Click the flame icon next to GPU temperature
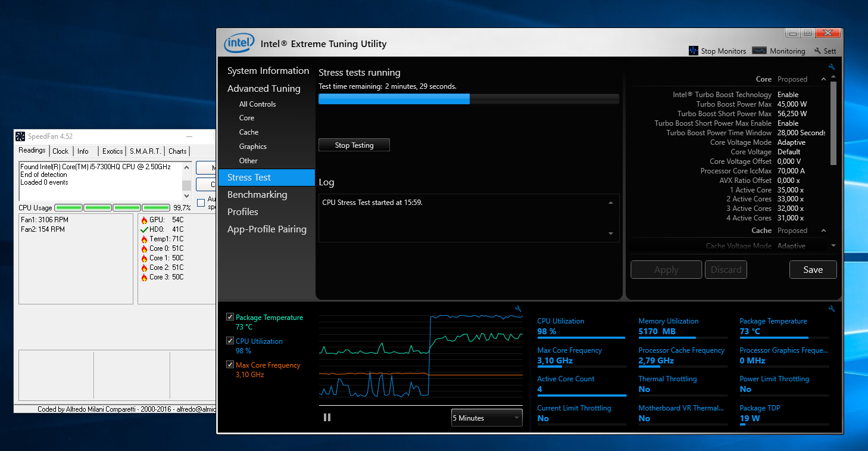Viewport: 868px width, 451px height. point(144,220)
